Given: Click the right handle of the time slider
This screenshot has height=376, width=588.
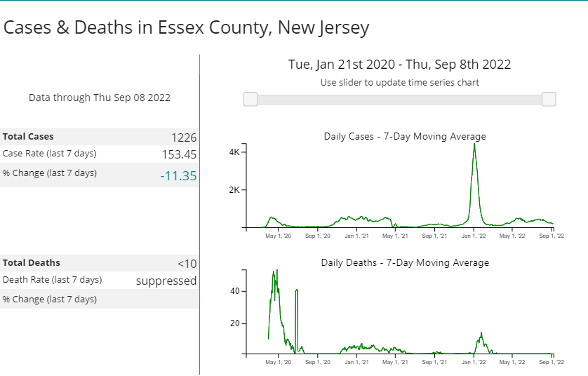Looking at the screenshot, I should [x=549, y=100].
